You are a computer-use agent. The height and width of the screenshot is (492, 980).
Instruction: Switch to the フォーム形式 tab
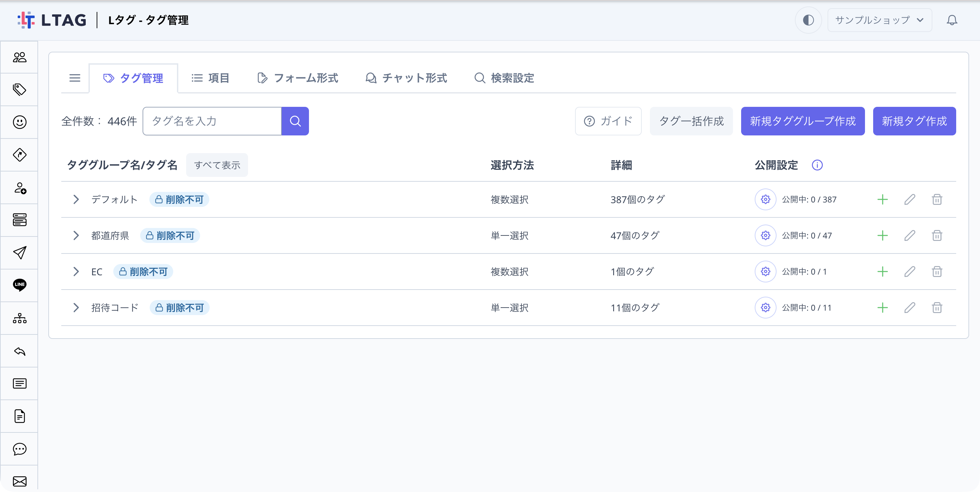click(297, 78)
